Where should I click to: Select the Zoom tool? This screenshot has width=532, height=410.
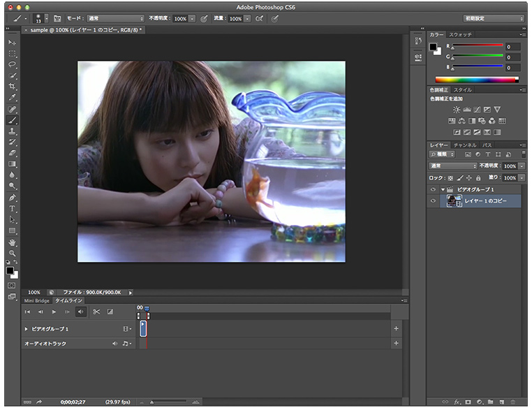(12, 254)
